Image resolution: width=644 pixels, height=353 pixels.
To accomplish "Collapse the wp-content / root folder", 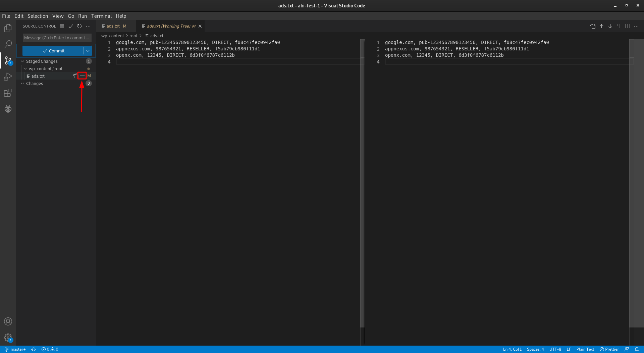I will pyautogui.click(x=25, y=69).
